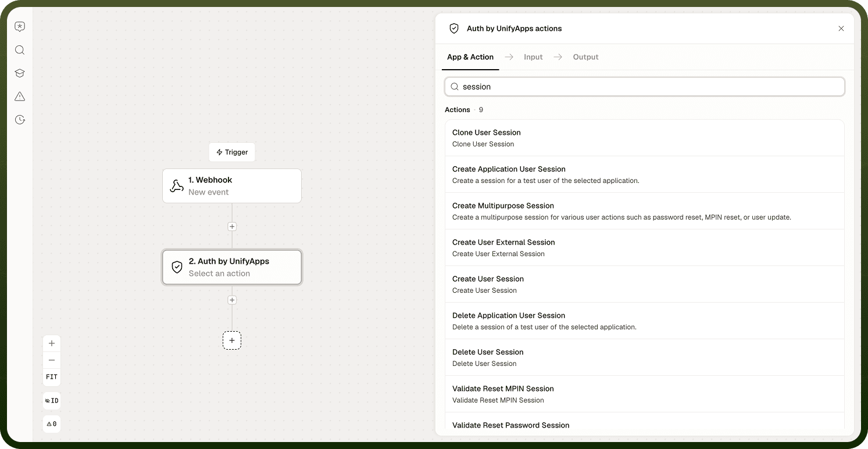Click the actions search field containing session
The height and width of the screenshot is (449, 868).
coord(645,87)
